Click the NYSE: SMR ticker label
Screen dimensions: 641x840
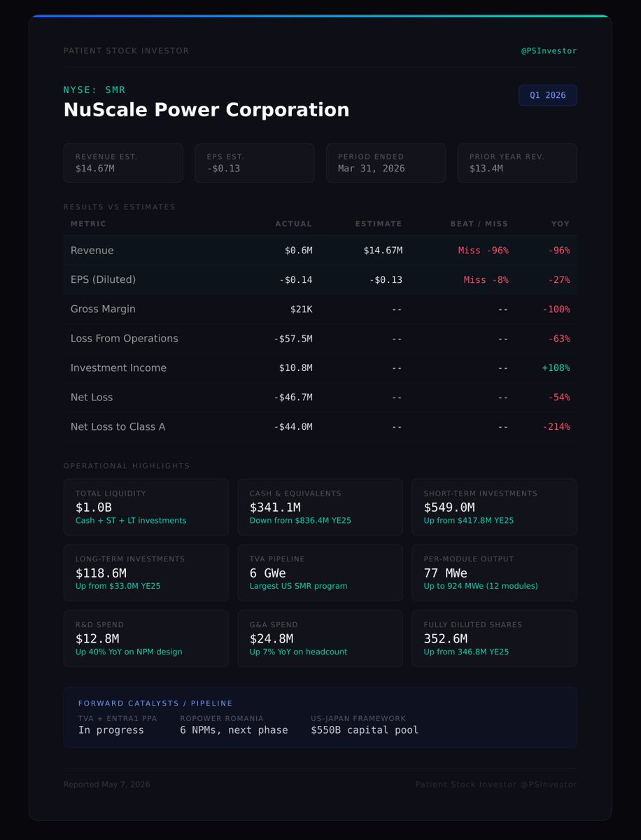(94, 90)
